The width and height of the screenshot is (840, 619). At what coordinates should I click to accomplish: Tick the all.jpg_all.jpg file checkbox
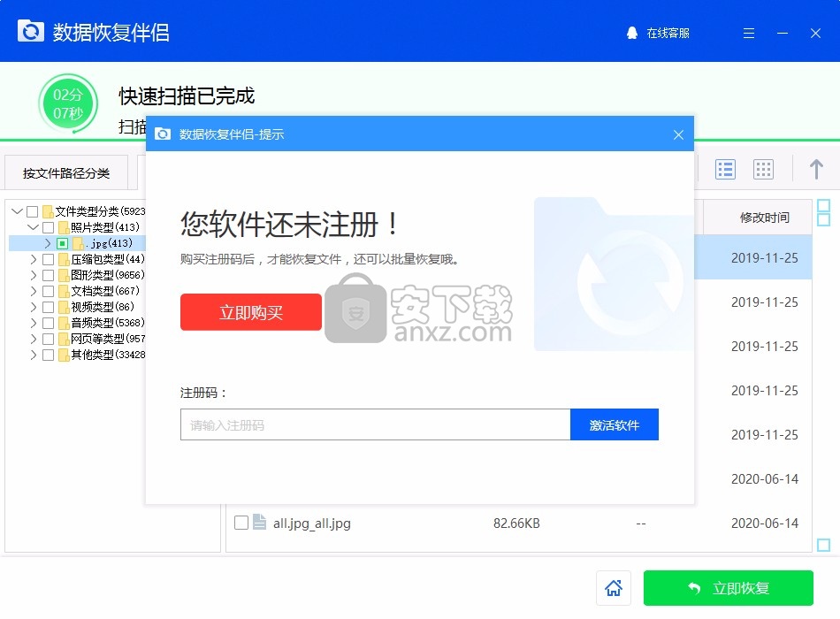(x=241, y=523)
